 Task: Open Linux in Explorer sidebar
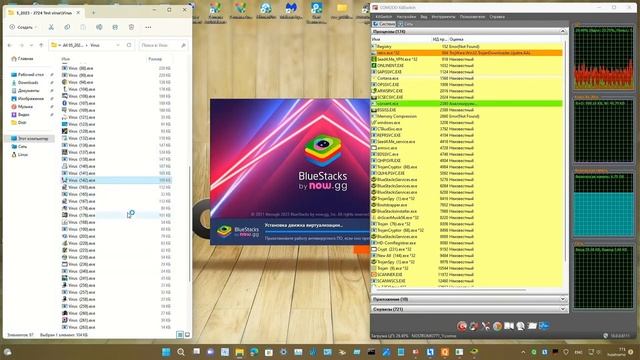20,155
